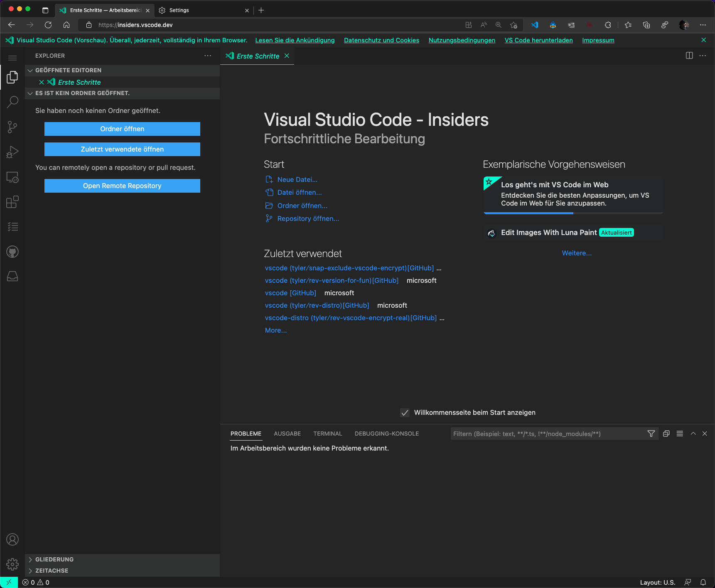Click the Accounts icon in the Activity Bar
715x588 pixels.
[x=12, y=539]
